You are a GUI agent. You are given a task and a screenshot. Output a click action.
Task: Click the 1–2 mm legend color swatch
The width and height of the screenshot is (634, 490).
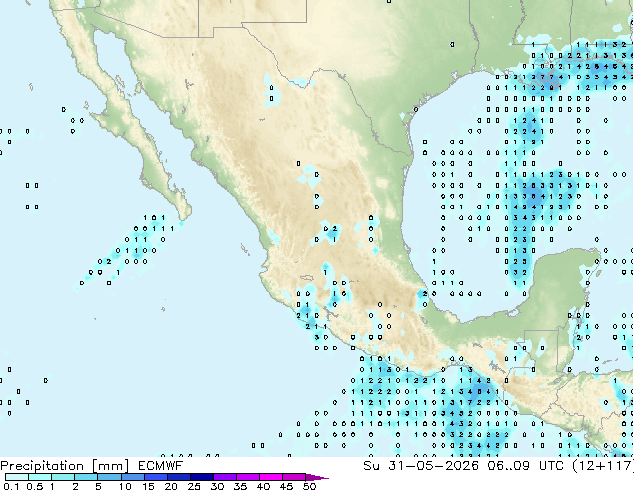coord(63,477)
